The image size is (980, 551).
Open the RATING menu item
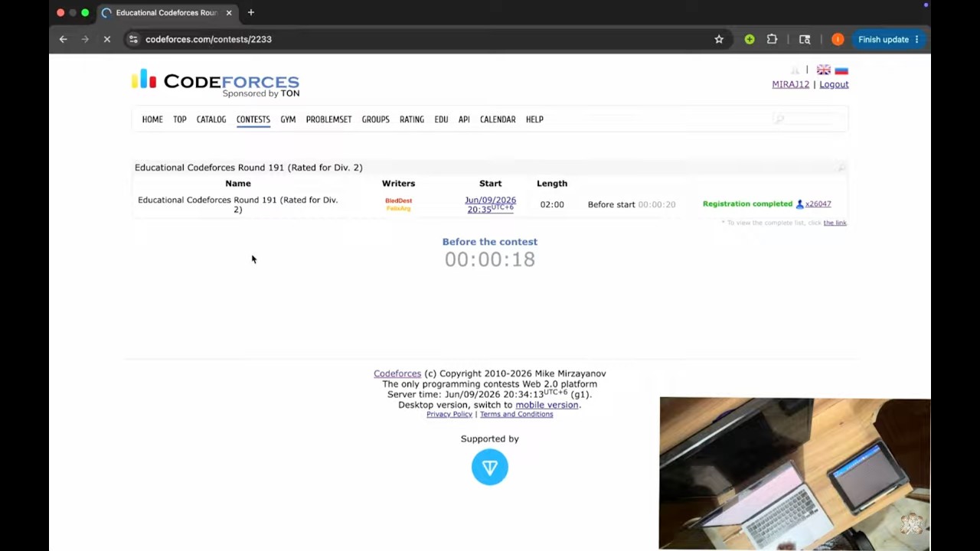click(412, 119)
